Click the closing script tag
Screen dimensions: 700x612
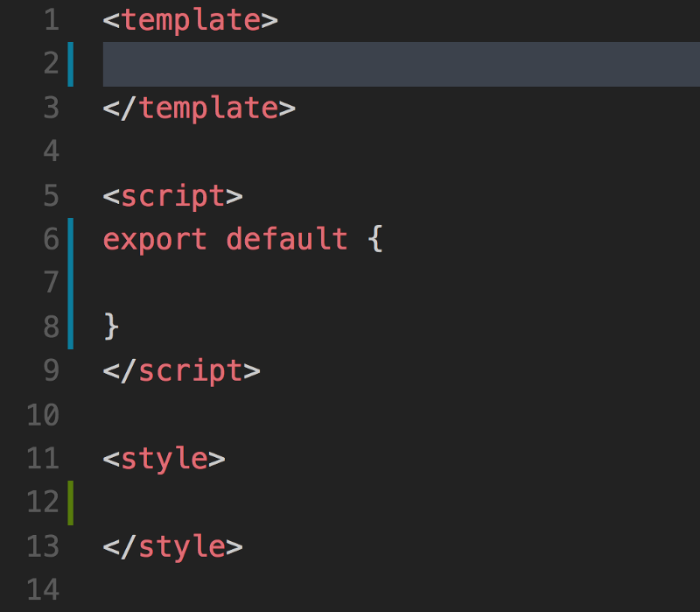pyautogui.click(x=181, y=370)
